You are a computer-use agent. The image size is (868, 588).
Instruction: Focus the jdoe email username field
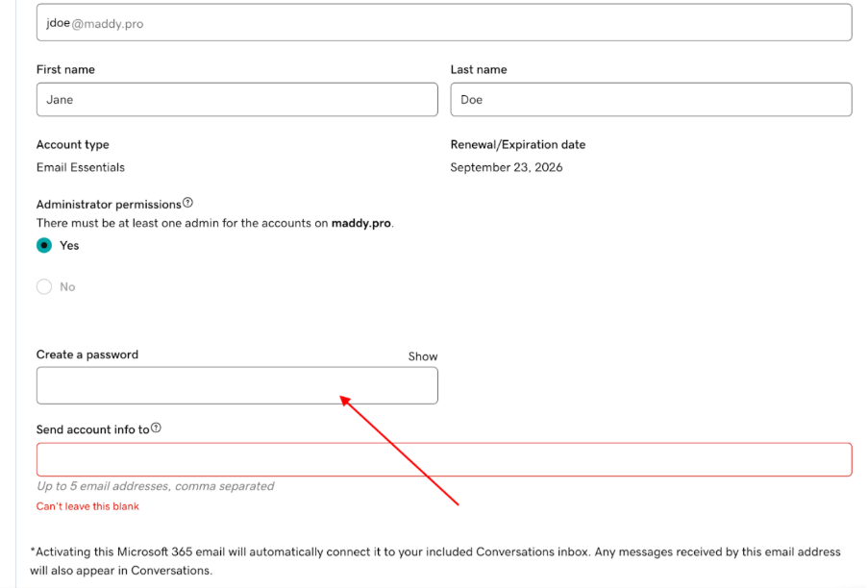click(443, 23)
